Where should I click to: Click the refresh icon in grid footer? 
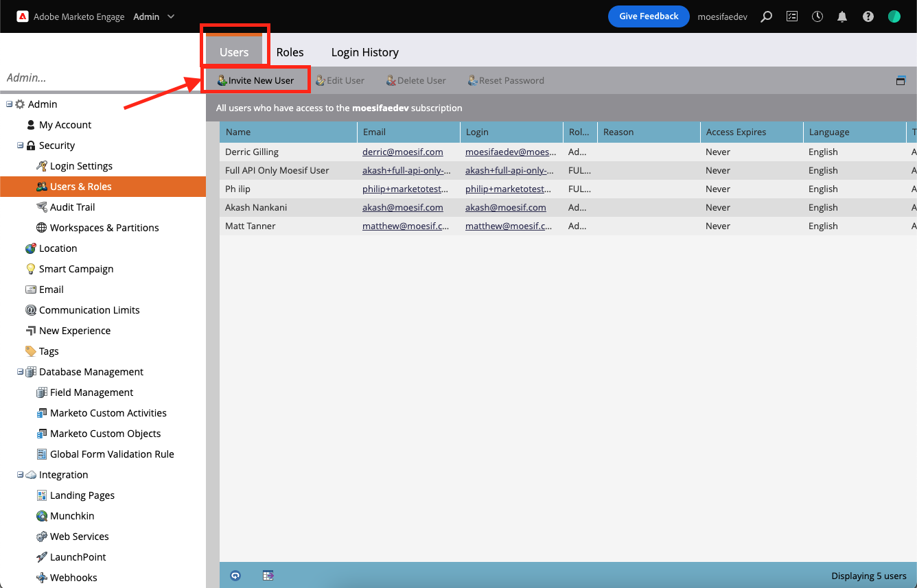(x=235, y=576)
